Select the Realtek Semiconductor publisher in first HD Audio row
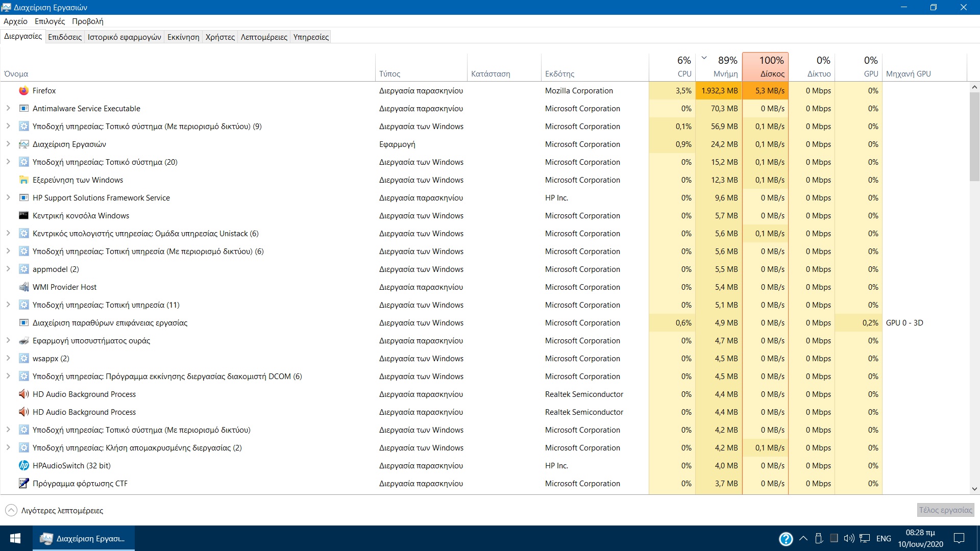980x551 pixels. (x=595, y=394)
